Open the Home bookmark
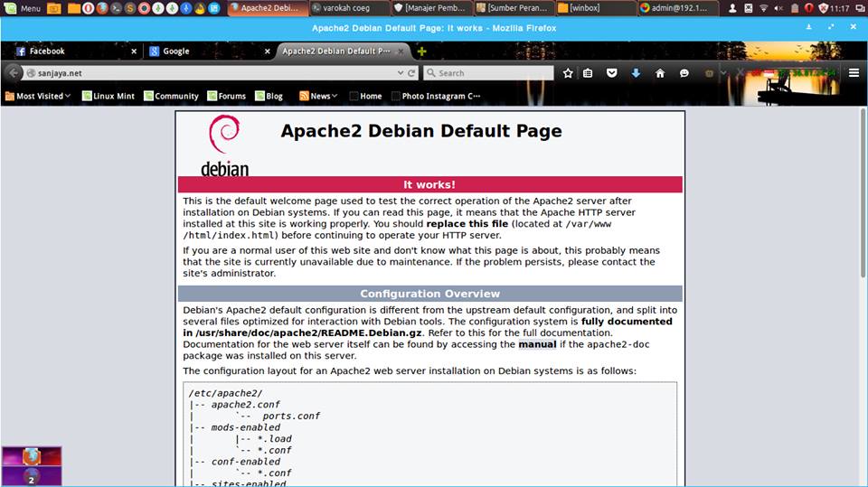This screenshot has width=868, height=487. (x=365, y=96)
